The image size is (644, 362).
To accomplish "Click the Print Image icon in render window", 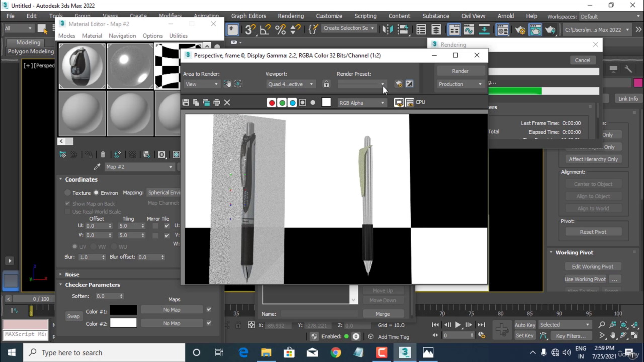I will coord(217,103).
